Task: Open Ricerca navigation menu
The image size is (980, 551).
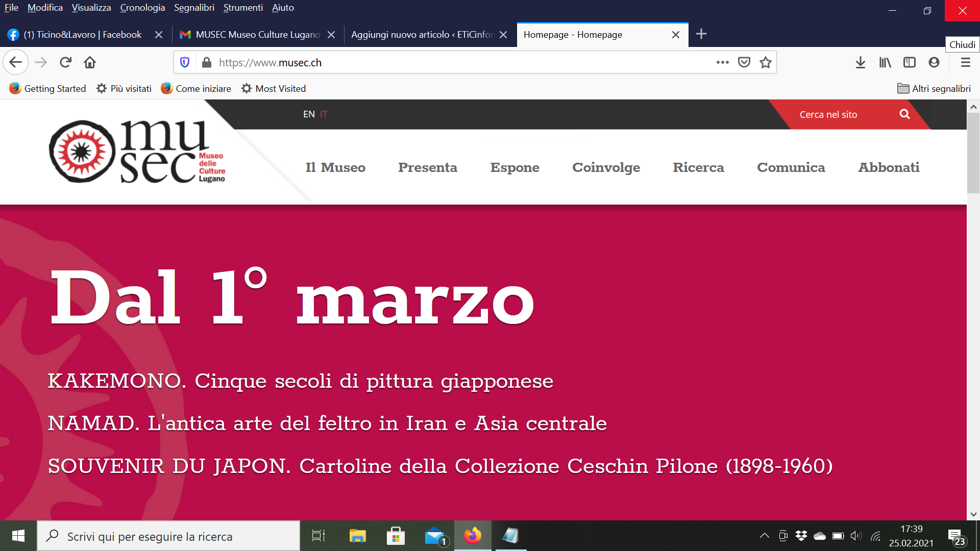Action: 698,167
